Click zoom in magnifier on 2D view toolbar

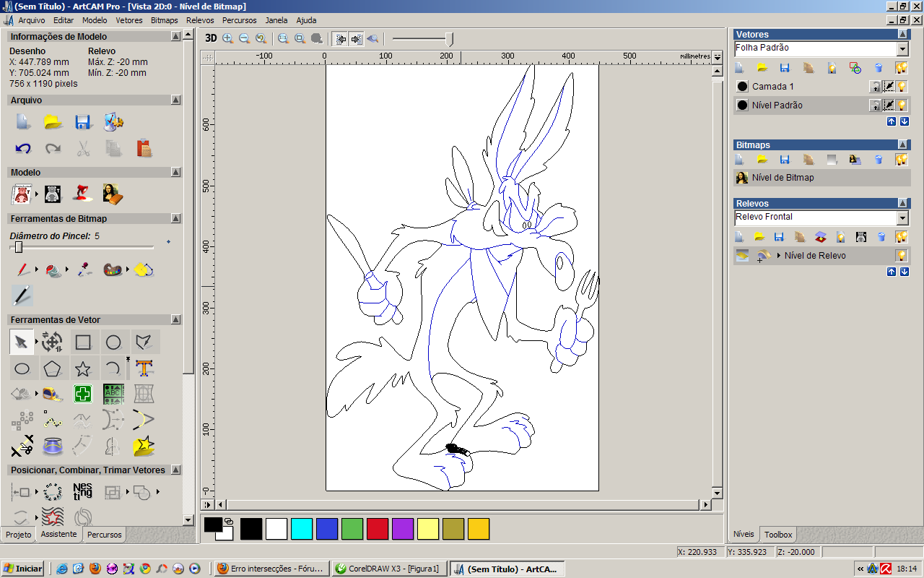228,38
